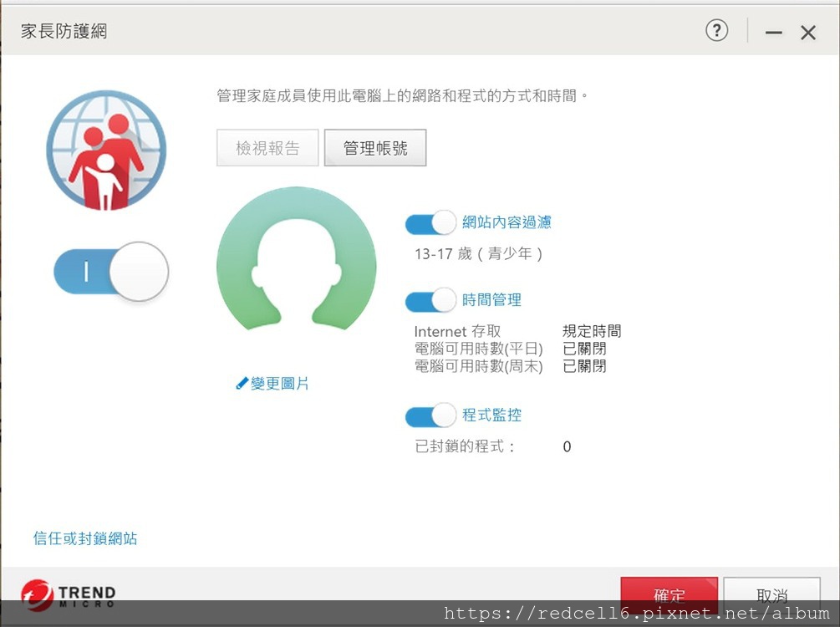
Task: Toggle the main parental controls switch
Action: pyautogui.click(x=111, y=271)
